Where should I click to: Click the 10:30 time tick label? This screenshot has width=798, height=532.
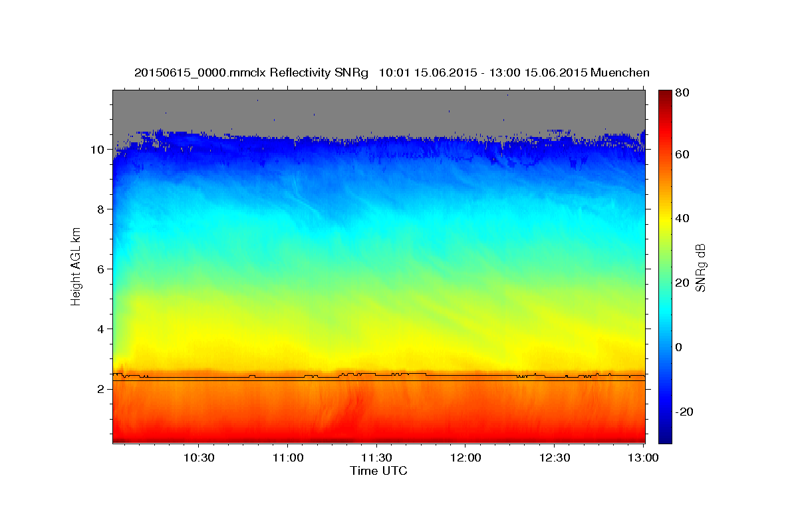tap(198, 458)
